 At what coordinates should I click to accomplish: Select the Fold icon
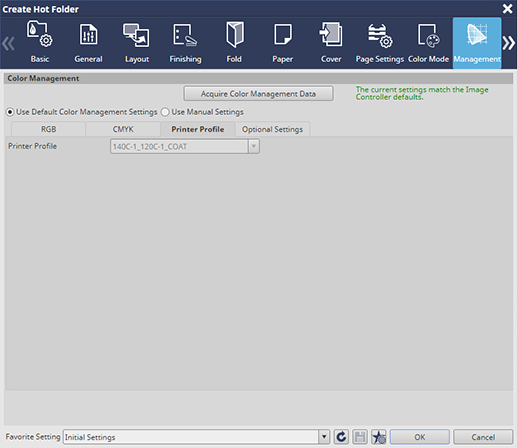coord(234,43)
